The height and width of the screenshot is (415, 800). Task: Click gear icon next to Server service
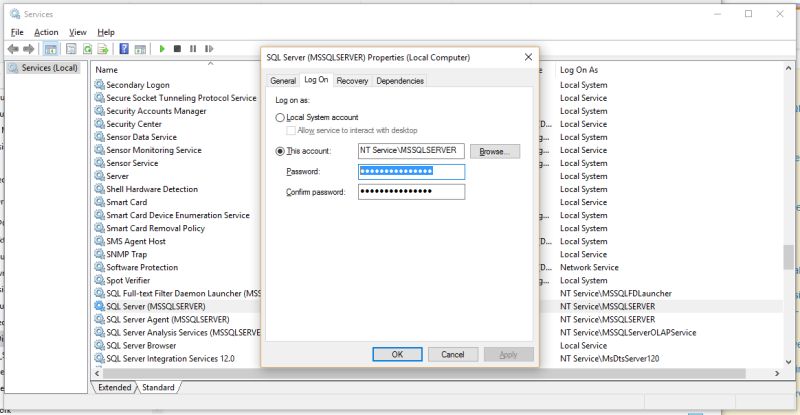[x=99, y=176]
